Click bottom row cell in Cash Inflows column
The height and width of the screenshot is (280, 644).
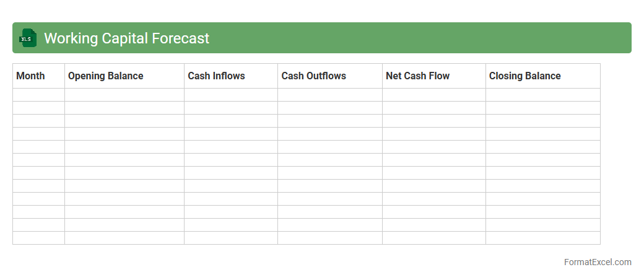tap(230, 238)
